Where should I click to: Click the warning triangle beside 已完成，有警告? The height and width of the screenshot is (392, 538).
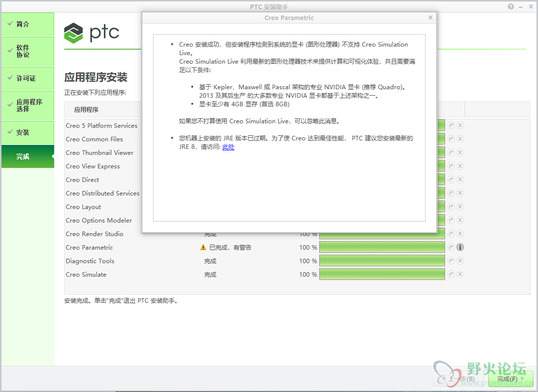tap(203, 247)
